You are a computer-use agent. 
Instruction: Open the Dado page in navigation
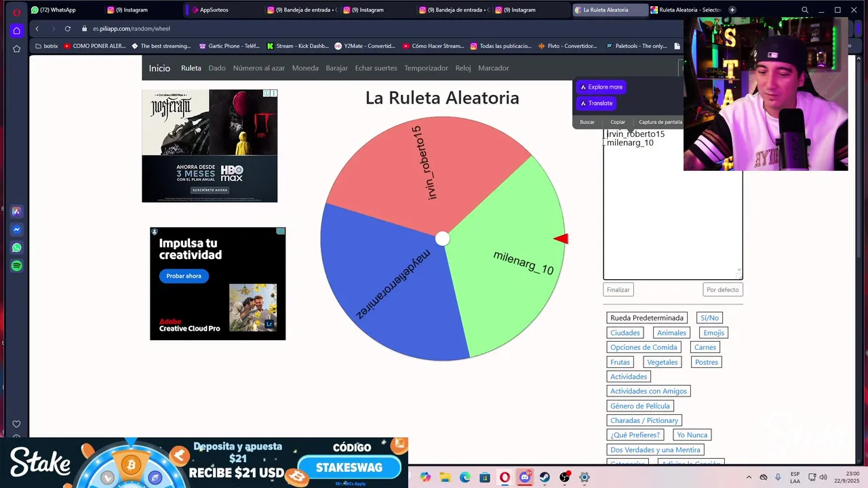pos(217,68)
